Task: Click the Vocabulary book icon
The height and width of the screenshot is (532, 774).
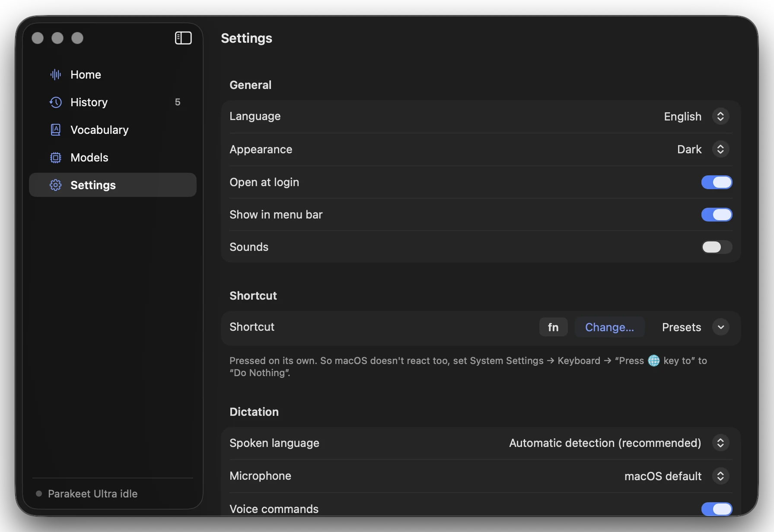Action: pyautogui.click(x=56, y=130)
